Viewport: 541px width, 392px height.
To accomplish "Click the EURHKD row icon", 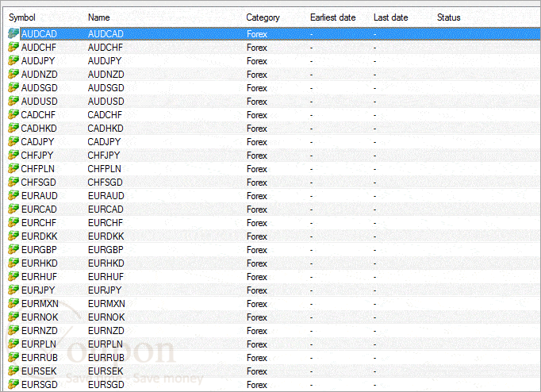I will click(x=13, y=263).
